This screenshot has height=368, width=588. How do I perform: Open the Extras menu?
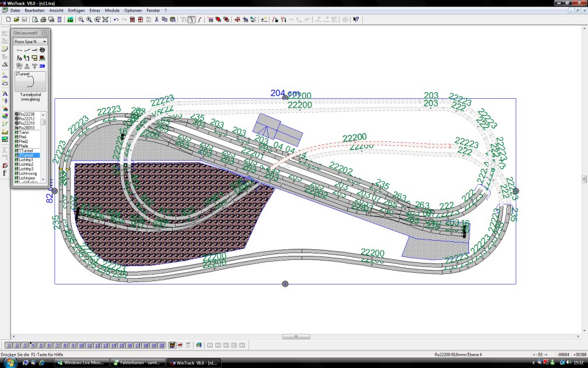[94, 11]
